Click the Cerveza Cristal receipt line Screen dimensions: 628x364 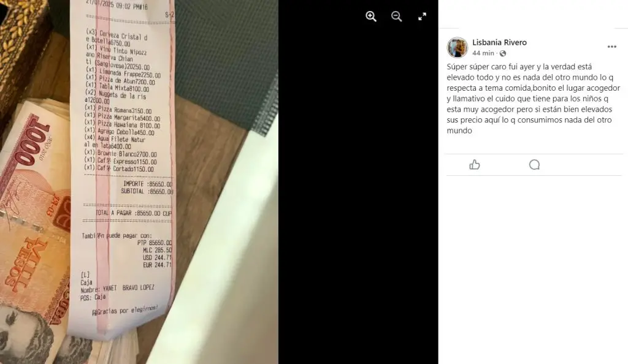pyautogui.click(x=117, y=37)
